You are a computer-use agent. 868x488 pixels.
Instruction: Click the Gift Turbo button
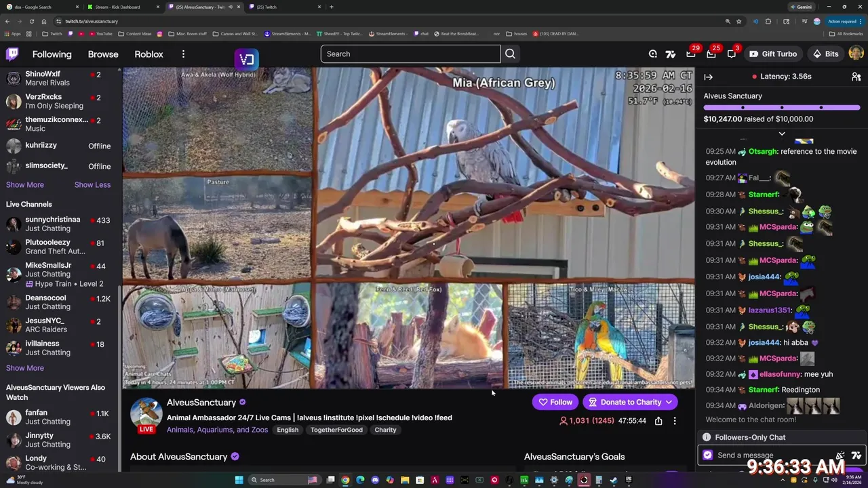tap(774, 54)
